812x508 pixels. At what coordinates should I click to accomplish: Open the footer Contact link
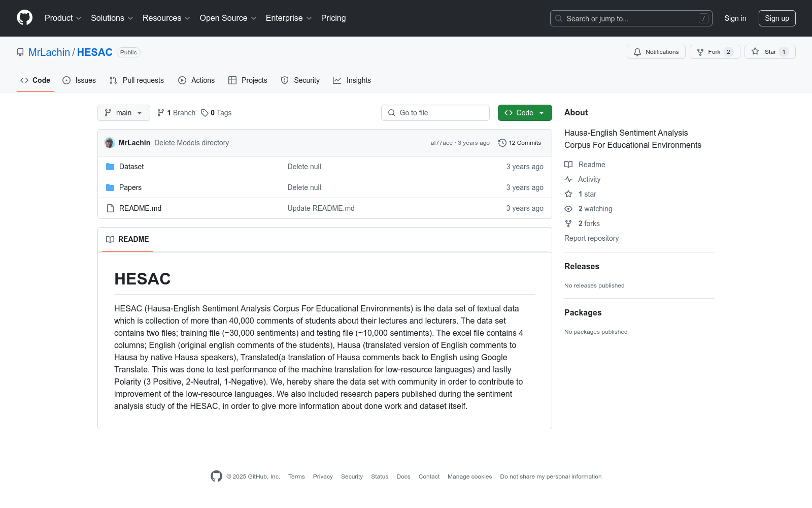(x=429, y=477)
